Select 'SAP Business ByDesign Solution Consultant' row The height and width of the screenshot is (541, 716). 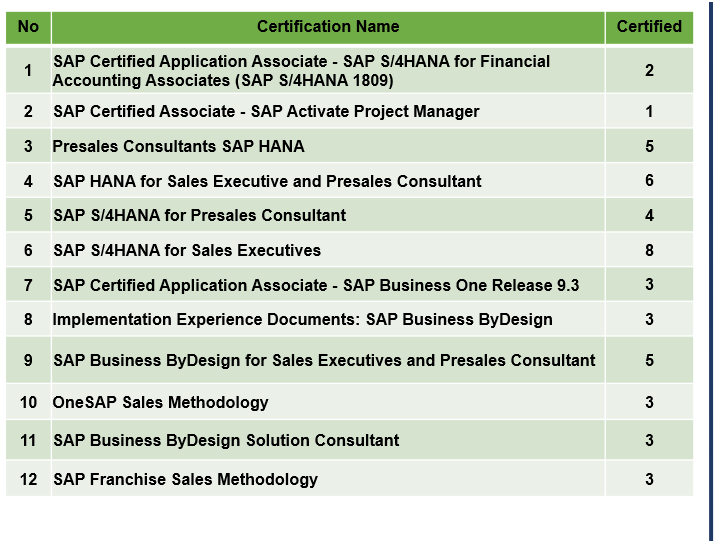[226, 441]
